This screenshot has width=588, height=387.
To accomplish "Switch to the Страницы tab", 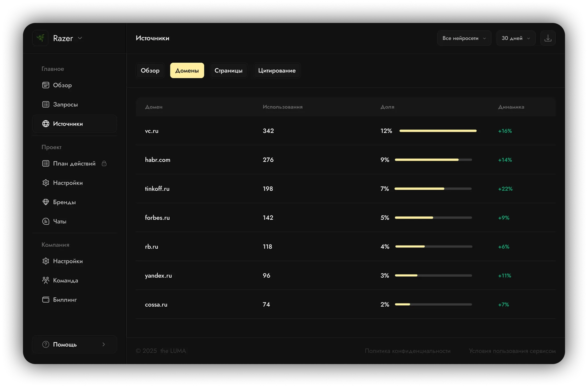I will click(228, 70).
